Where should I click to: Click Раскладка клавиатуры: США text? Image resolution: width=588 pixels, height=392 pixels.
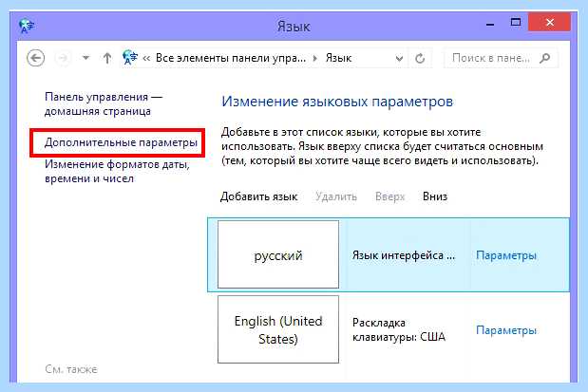pyautogui.click(x=399, y=329)
